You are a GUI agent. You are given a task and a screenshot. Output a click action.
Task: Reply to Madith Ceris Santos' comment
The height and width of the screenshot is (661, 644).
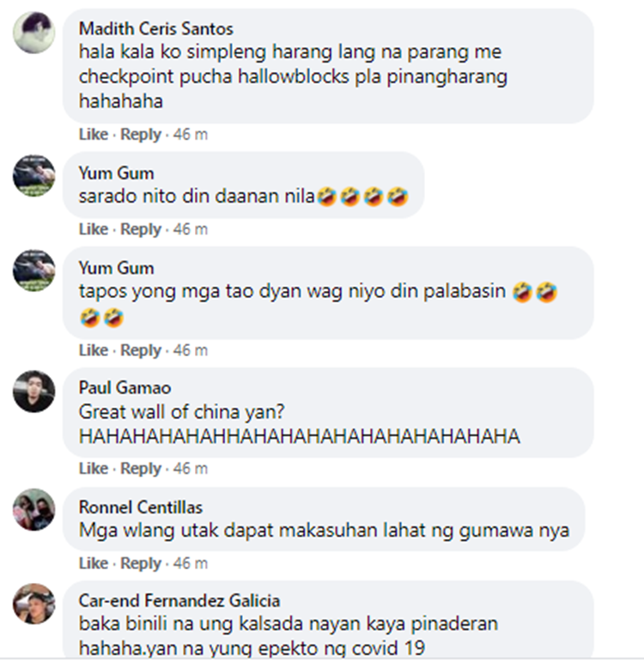pos(141,135)
